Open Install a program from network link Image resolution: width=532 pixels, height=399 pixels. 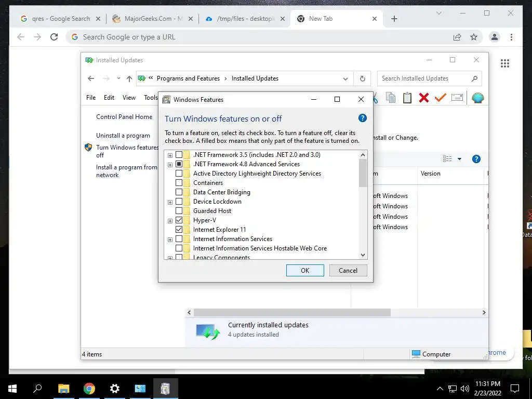127,171
